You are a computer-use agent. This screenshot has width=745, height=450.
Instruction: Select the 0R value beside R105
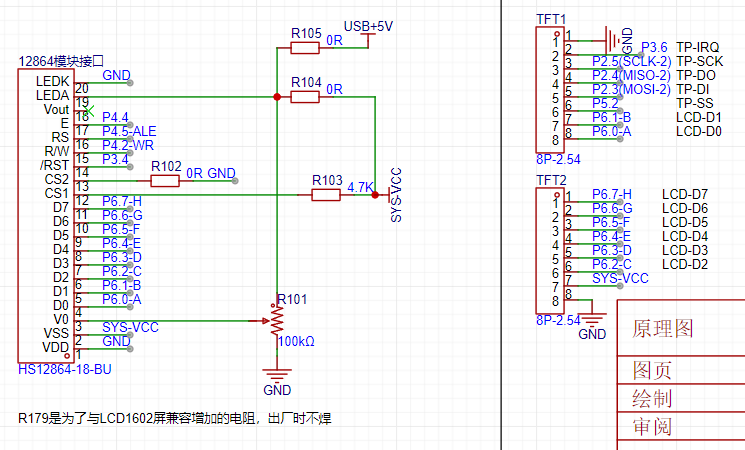334,40
